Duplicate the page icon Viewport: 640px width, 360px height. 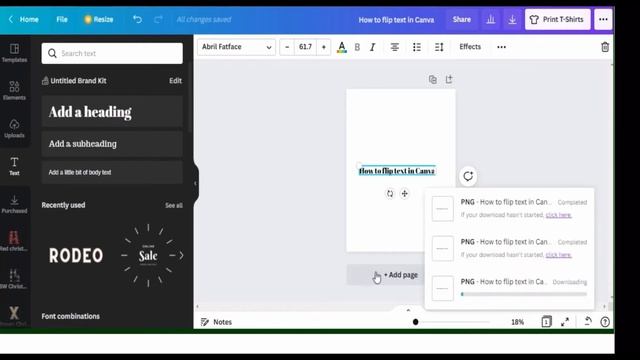pos(433,80)
